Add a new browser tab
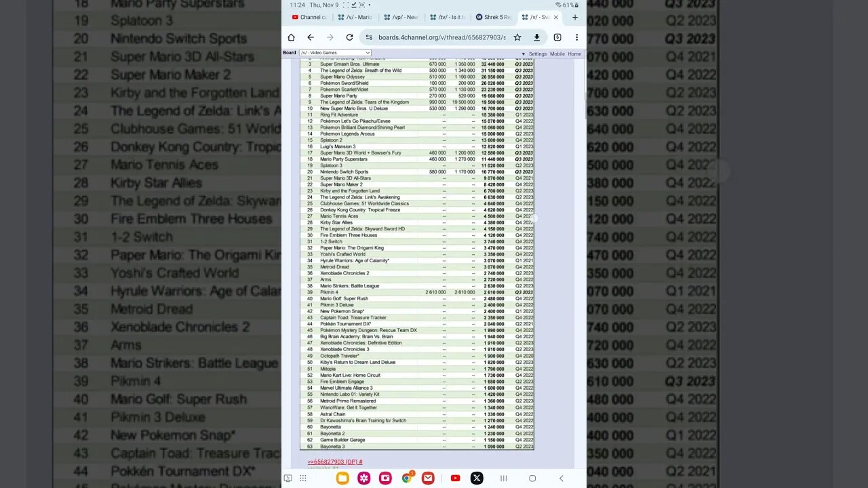Viewport: 868px width, 488px height. pyautogui.click(x=575, y=17)
